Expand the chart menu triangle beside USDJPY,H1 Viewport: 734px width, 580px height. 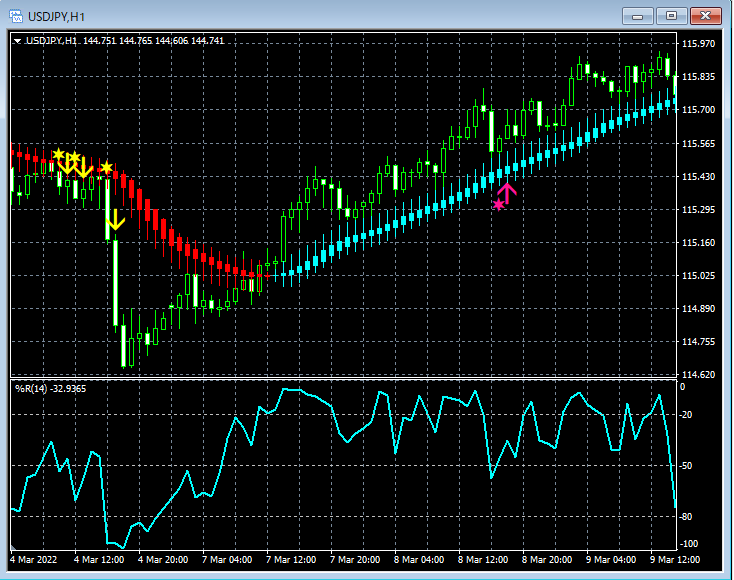coord(17,41)
